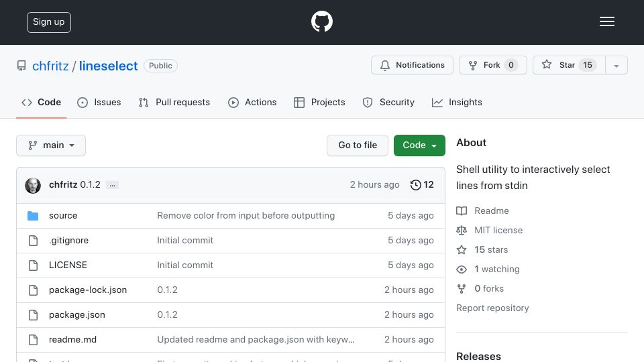Screen dimensions: 644x362
Task: View the 12 commits history
Action: (422, 185)
